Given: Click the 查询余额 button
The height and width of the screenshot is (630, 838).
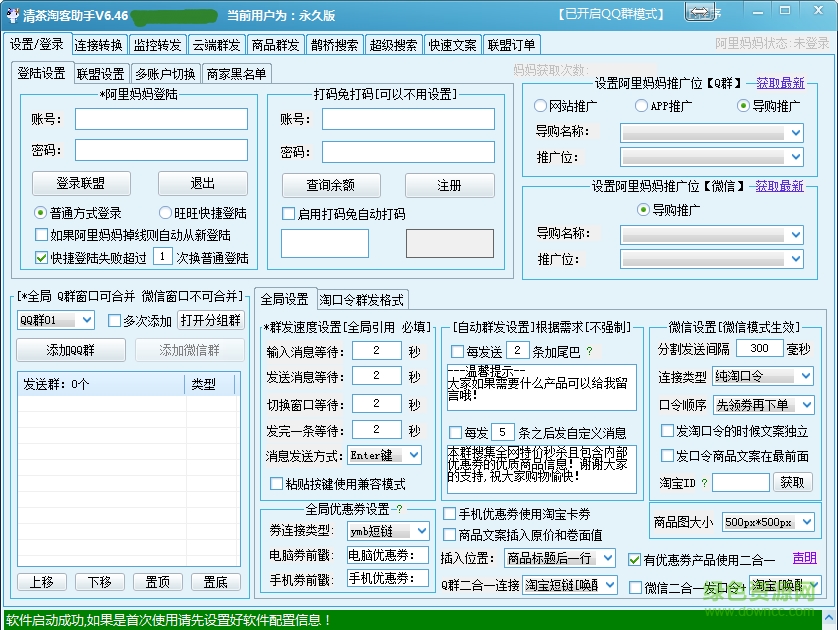Looking at the screenshot, I should (332, 184).
